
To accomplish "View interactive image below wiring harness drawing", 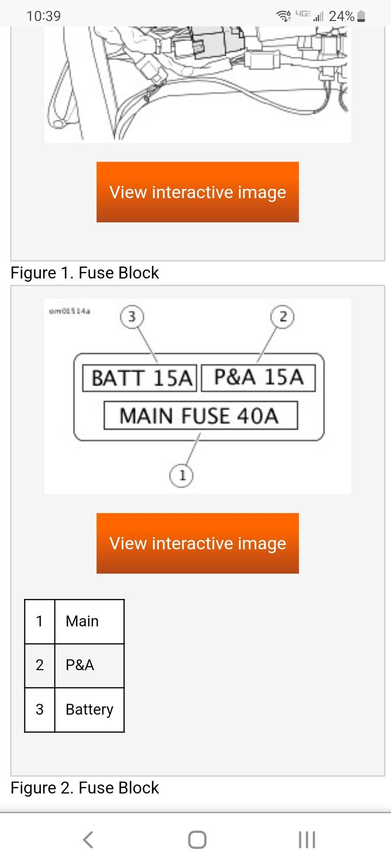I will click(x=198, y=192).
